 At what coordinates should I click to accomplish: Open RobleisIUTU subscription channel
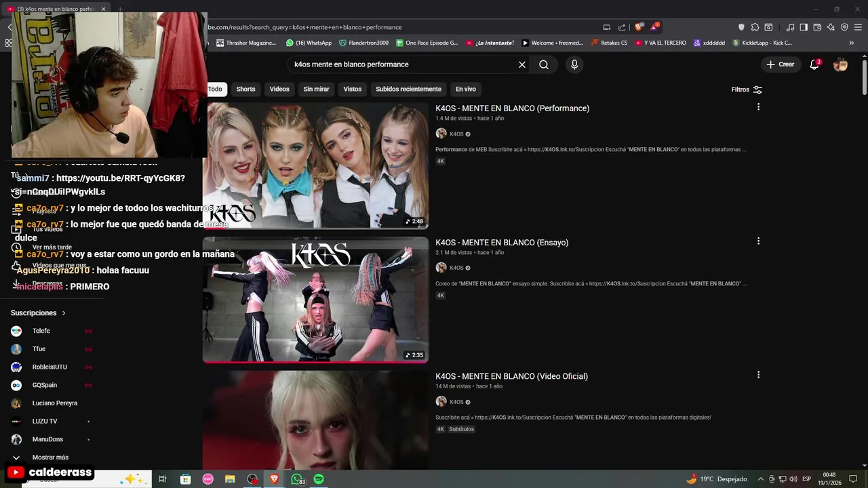click(50, 367)
